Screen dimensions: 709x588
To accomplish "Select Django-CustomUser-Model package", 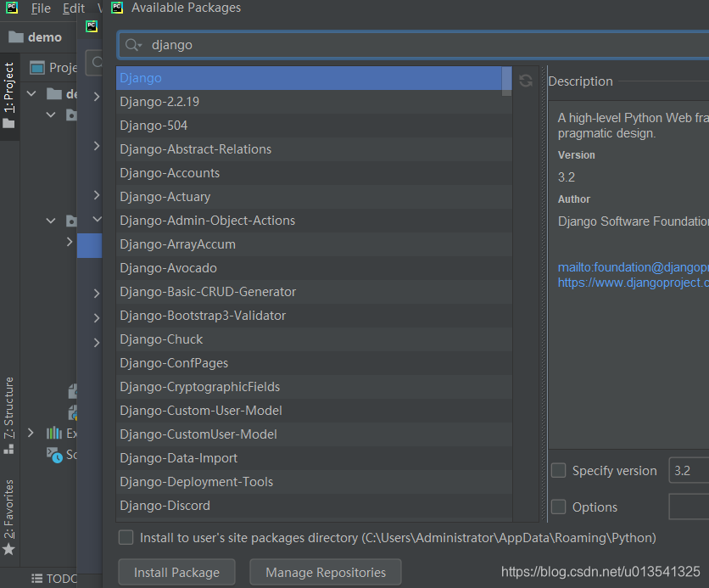I will click(314, 434).
